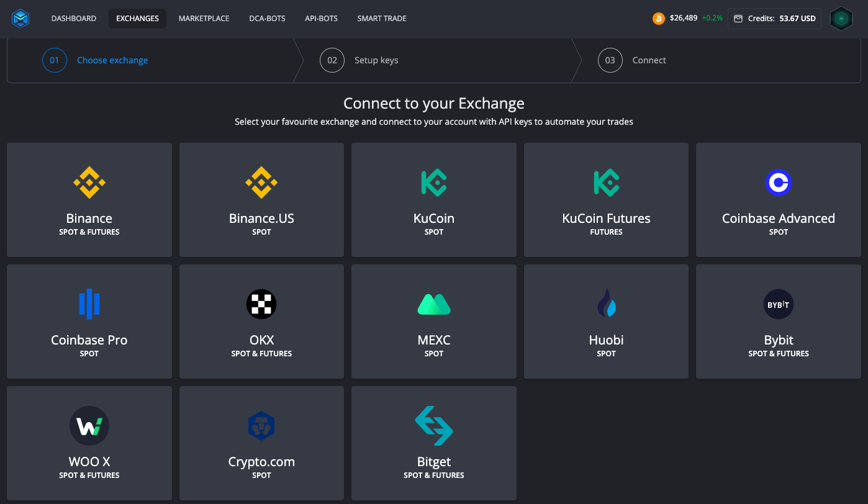Click the 'Select your favourite exchange' subtitle

point(434,122)
